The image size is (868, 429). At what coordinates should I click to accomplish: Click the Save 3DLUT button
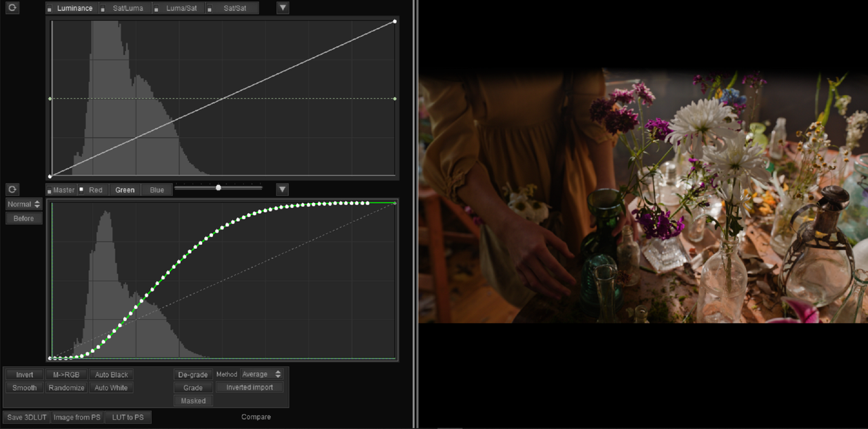27,417
